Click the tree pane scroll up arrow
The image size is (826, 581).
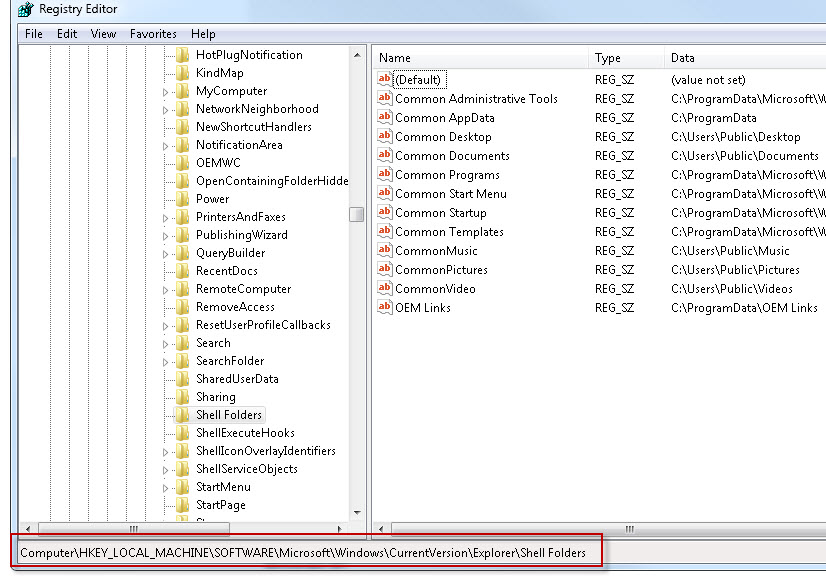(357, 55)
